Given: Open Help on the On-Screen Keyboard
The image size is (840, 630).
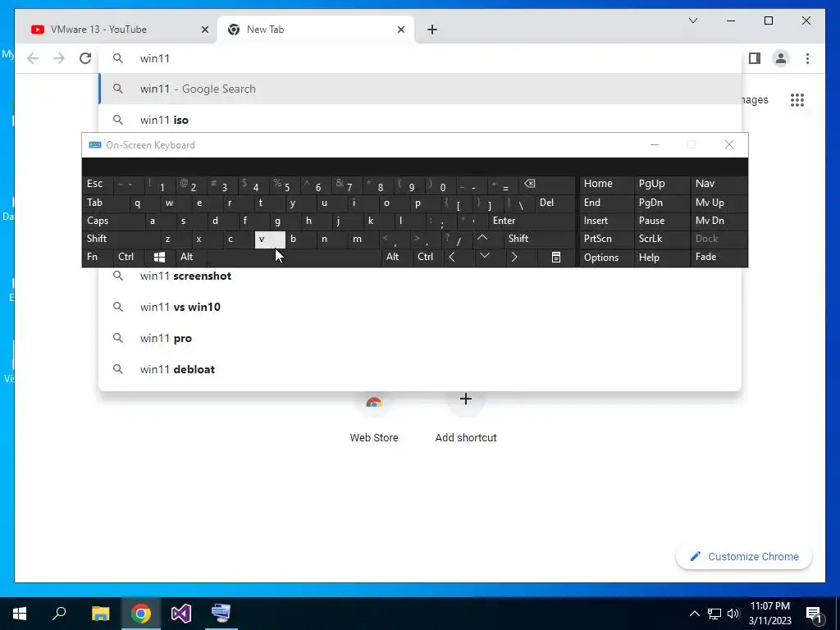Looking at the screenshot, I should [662, 257].
